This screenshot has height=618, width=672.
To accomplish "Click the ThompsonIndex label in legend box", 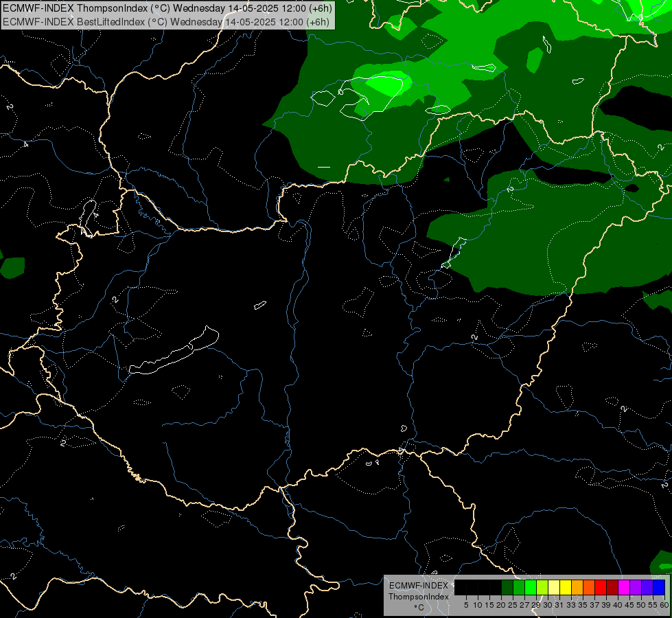I will pyautogui.click(x=419, y=597).
